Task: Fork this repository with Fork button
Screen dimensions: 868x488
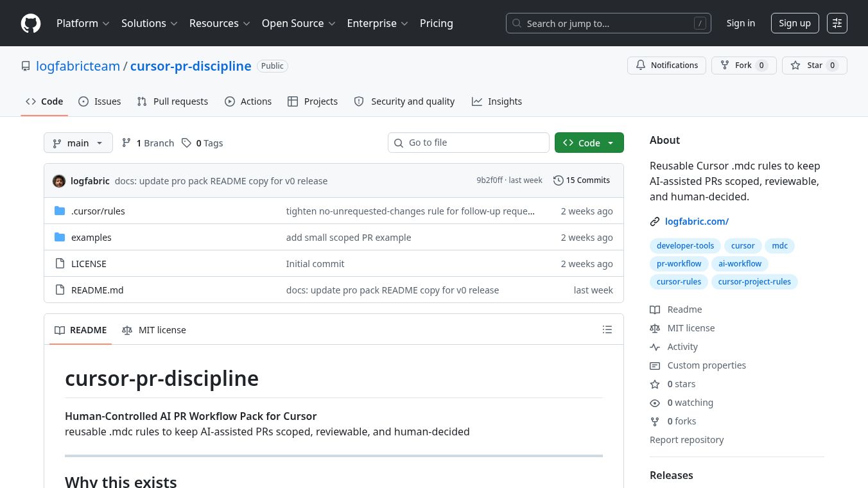Action: [x=743, y=65]
